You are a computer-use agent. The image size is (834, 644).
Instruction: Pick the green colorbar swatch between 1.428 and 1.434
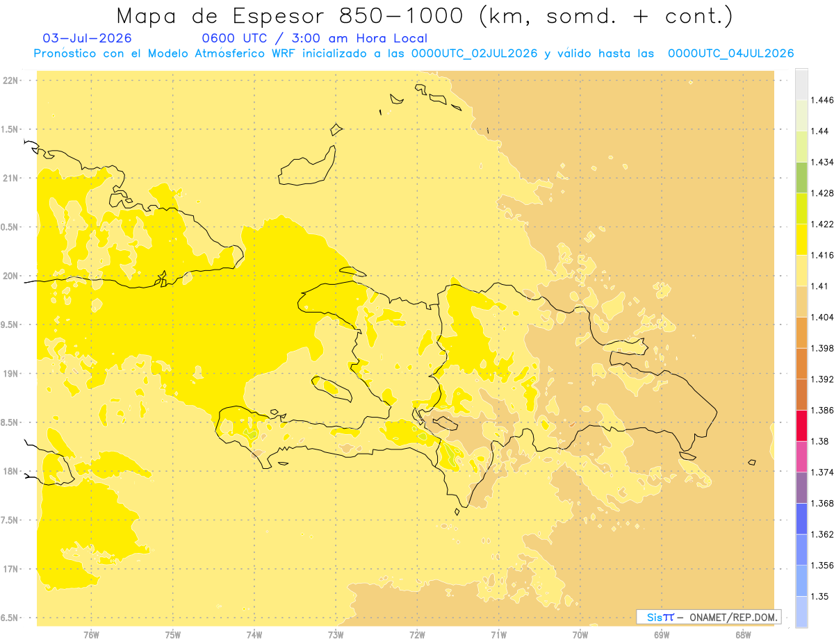(x=801, y=177)
